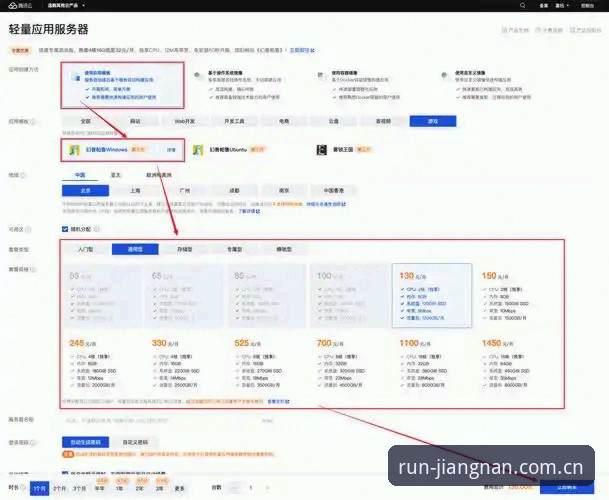This screenshot has height=500, width=609.
Task: Click the Docker container image option icon
Action: click(x=322, y=76)
